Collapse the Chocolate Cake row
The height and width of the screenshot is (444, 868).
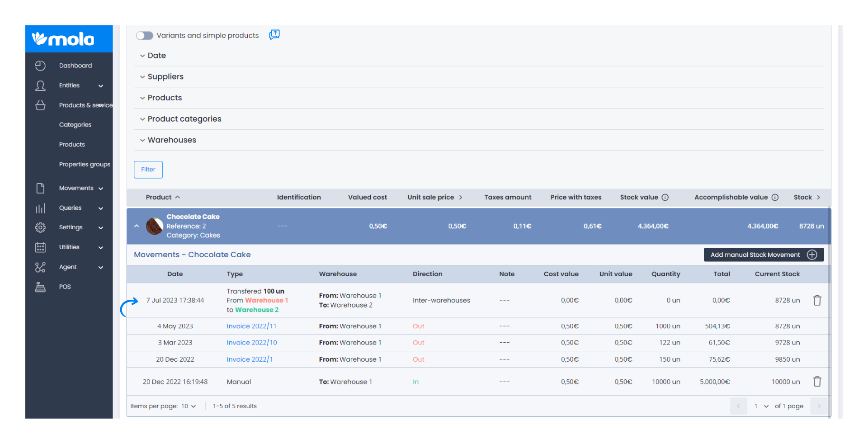point(137,226)
